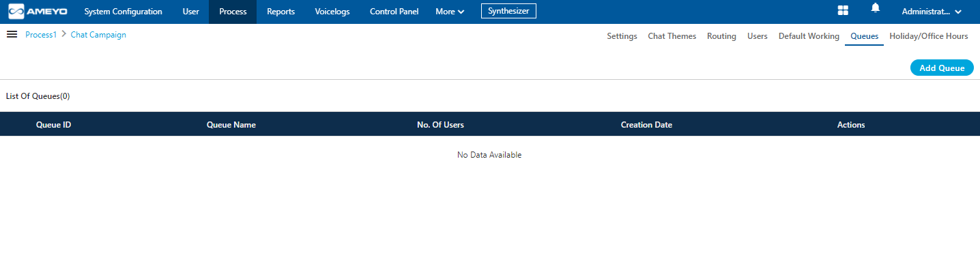The image size is (980, 273).
Task: Switch to the Default Working tab
Action: [809, 36]
